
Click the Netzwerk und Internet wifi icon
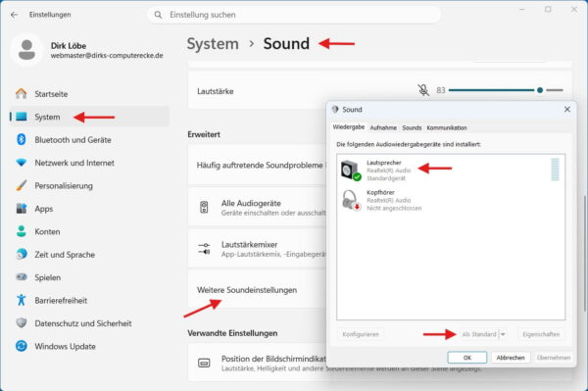[x=22, y=163]
